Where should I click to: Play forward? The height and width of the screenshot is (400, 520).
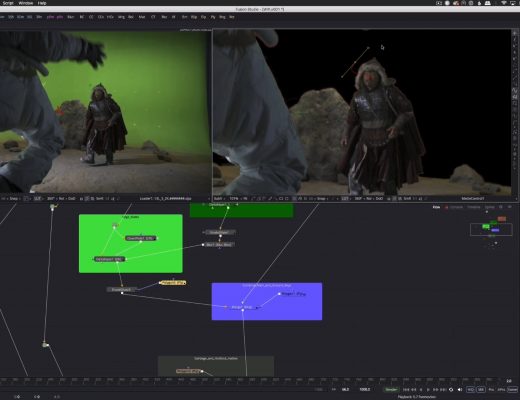428,389
